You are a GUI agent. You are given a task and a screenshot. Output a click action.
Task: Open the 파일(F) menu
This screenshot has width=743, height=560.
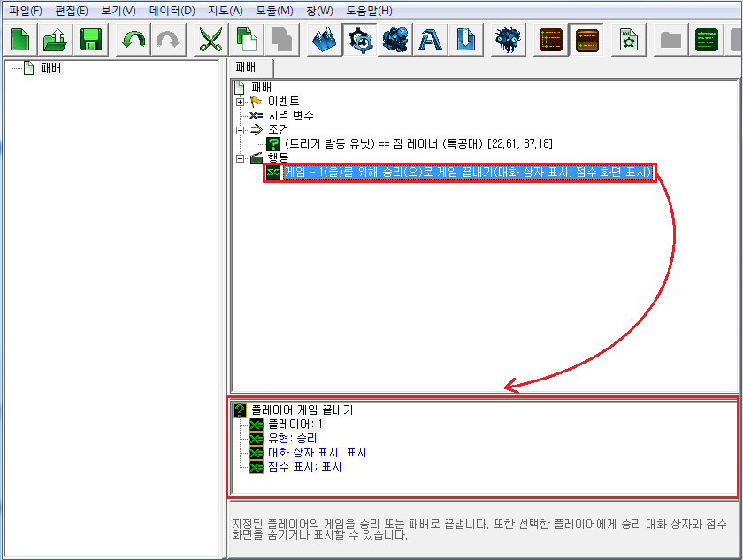coord(25,11)
